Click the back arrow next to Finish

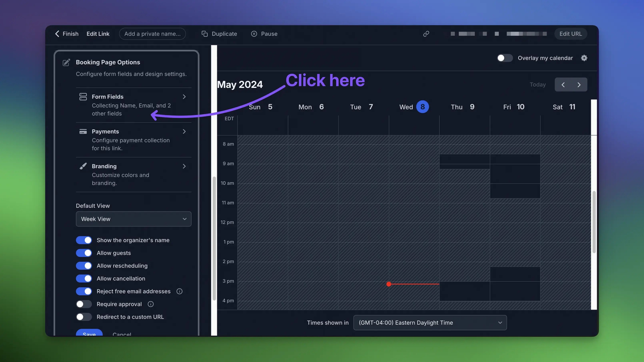57,34
